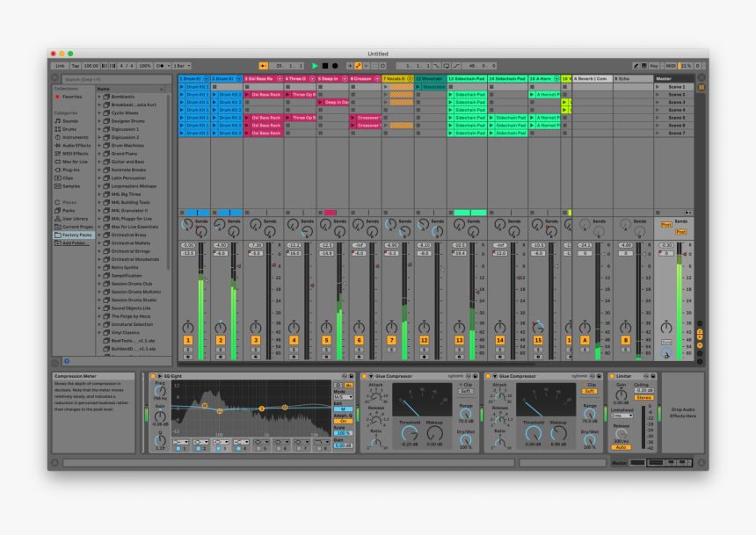Click the browser preview headphone button
Screen dimensions: 756x535
coord(67,361)
